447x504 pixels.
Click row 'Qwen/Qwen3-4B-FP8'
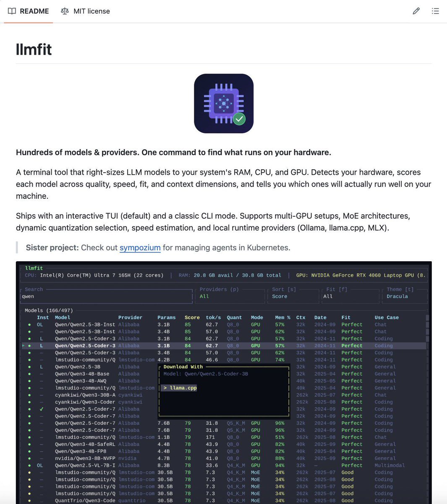tap(223, 451)
